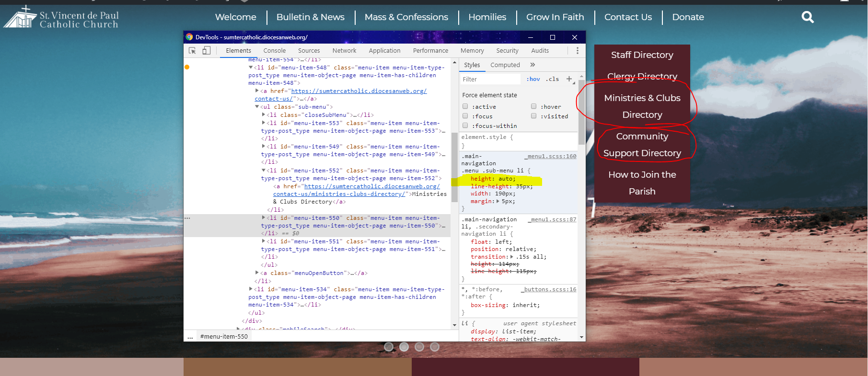Expand the menu-item-550 li node
Viewport: 868px width, 376px height.
(264, 217)
